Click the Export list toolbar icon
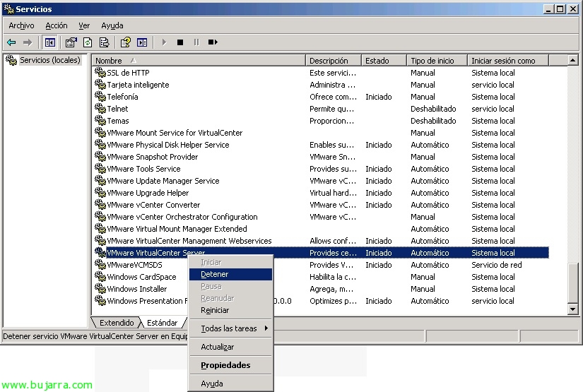The height and width of the screenshot is (392, 583). (104, 42)
